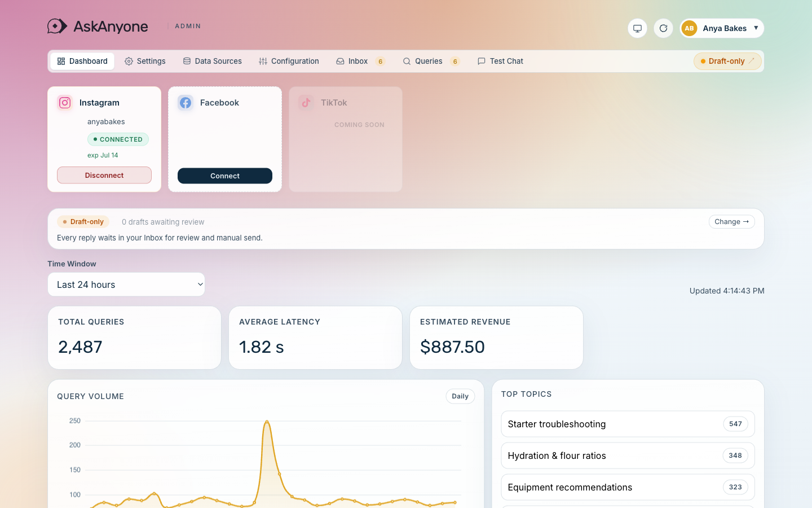Click the 547 count badge
This screenshot has width=812, height=508.
coord(735,424)
